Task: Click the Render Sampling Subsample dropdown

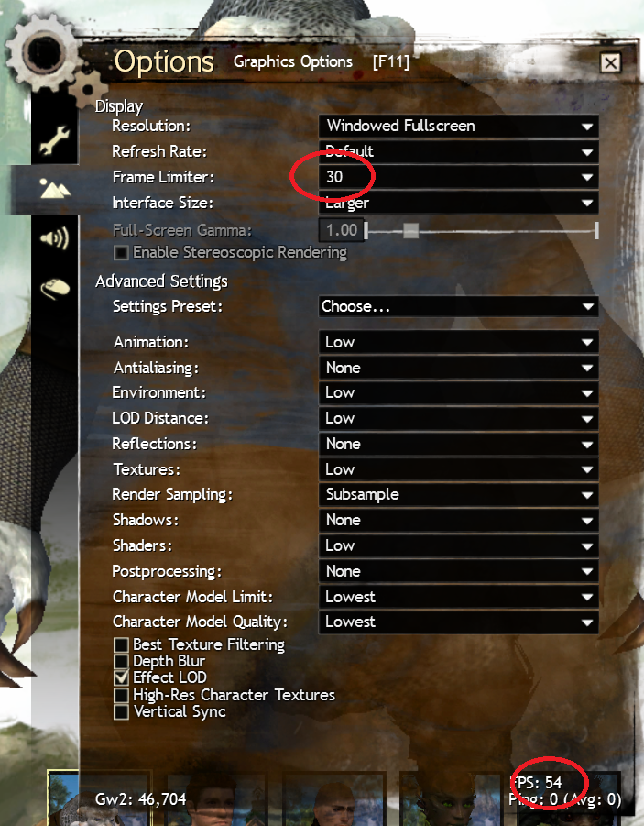Action: point(458,495)
